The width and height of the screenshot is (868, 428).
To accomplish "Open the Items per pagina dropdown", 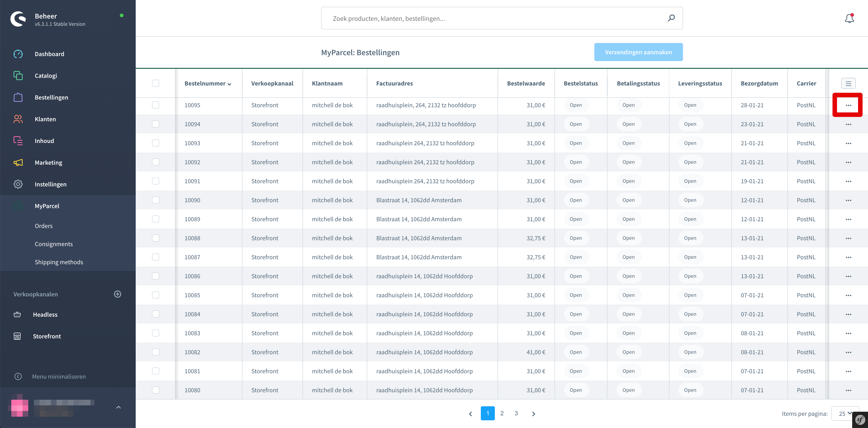I will coord(844,414).
